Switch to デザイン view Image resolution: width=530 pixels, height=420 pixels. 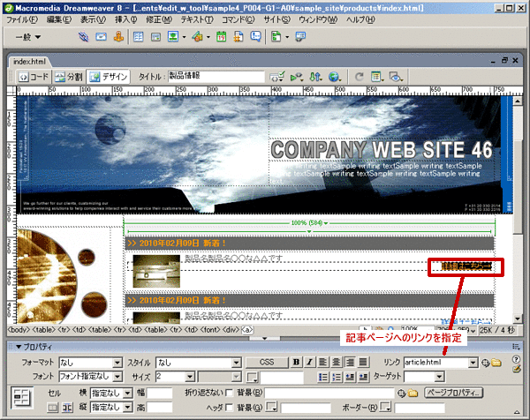click(108, 77)
